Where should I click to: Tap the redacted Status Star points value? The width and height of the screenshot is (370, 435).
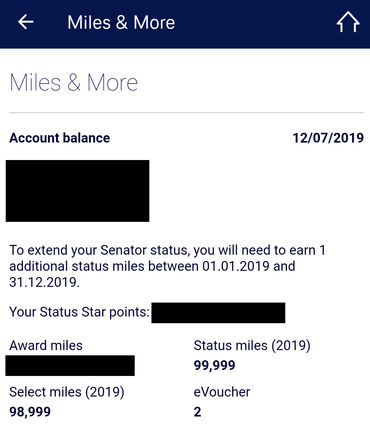point(218,313)
